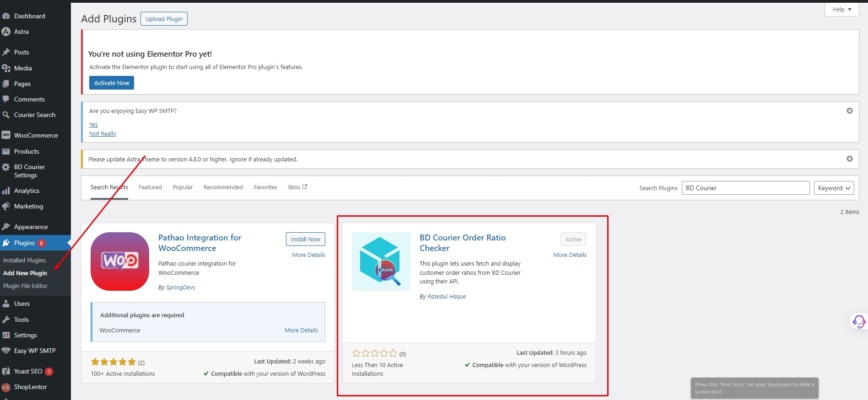Open More Details for BD Courier Checker
Viewport: 868px width, 400px height.
[570, 255]
